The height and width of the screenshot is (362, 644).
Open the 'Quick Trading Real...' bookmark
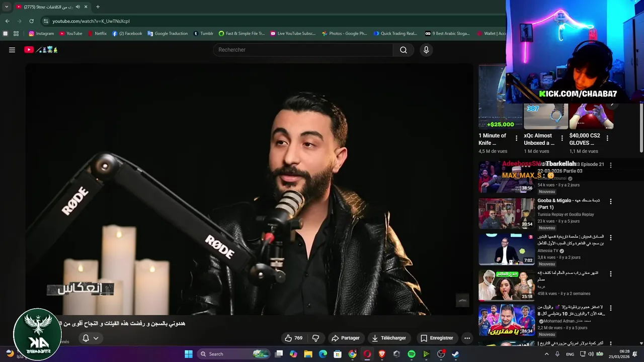(395, 34)
